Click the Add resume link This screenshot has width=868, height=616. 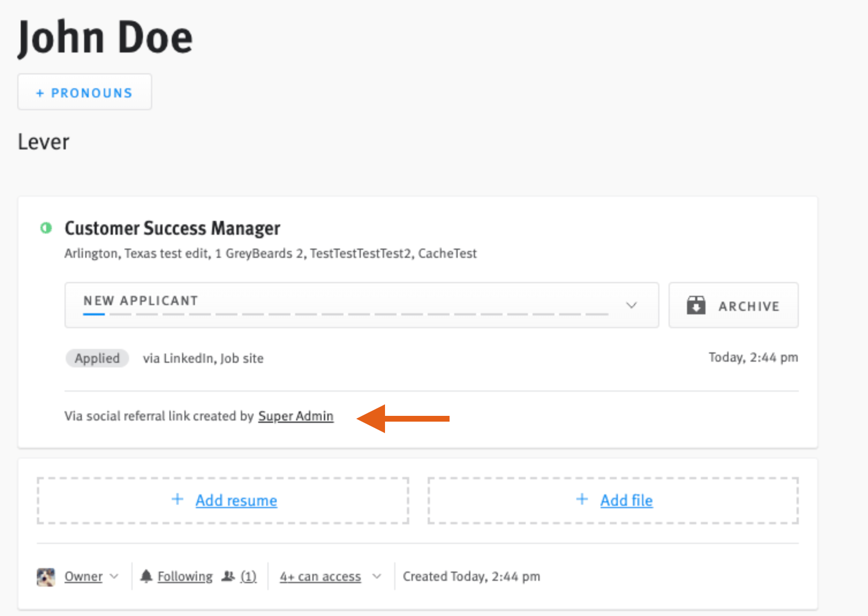click(x=236, y=500)
